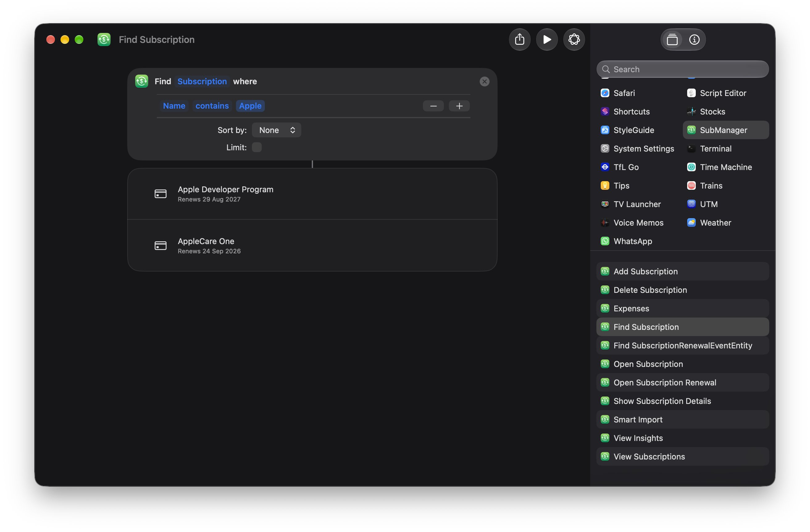Add the View Insights action
The height and width of the screenshot is (532, 810).
point(683,438)
